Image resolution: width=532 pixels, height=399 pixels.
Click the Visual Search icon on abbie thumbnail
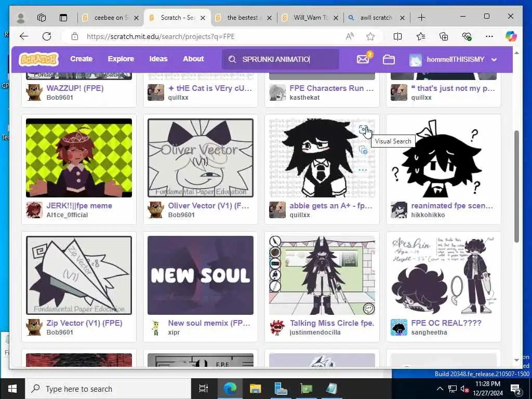tap(363, 129)
